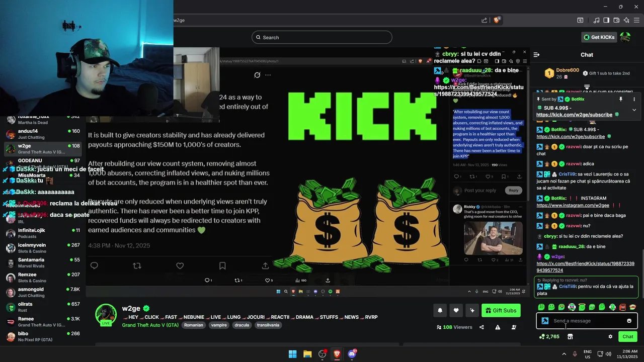Click the 108 Viewers count
This screenshot has width=644, height=362.
[x=454, y=327]
